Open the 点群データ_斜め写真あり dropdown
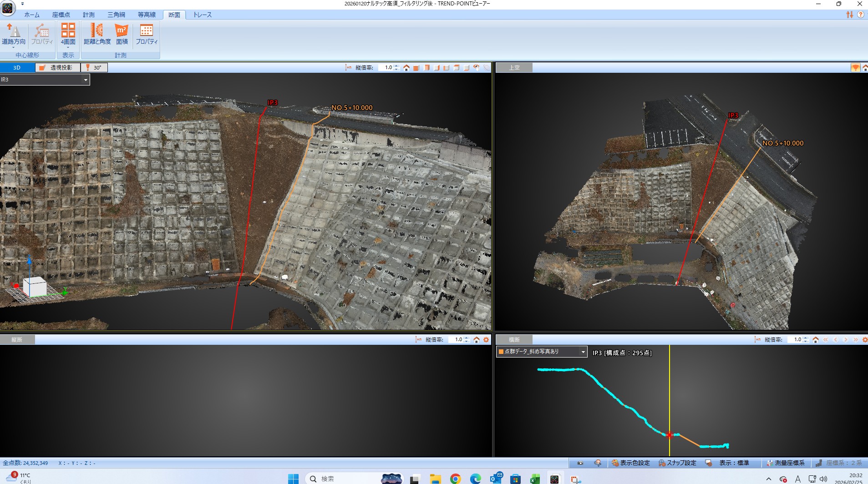The height and width of the screenshot is (484, 868). pos(583,352)
